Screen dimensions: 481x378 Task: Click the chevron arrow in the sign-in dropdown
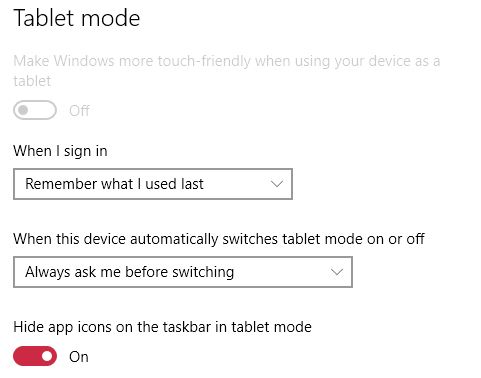pos(277,184)
